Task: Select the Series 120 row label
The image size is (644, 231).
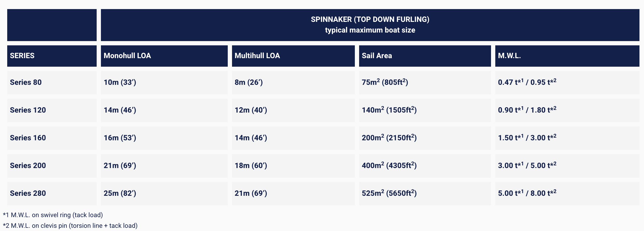Action: 28,110
